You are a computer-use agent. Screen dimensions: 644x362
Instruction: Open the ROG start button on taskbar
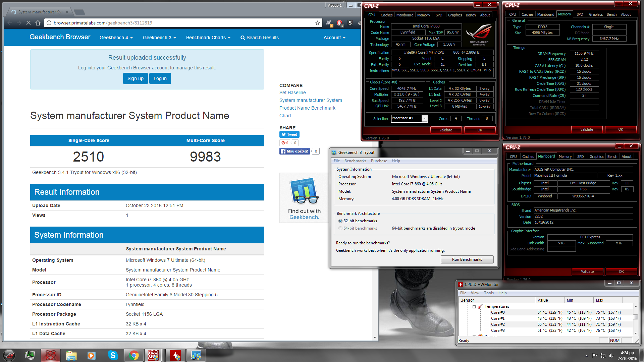[x=9, y=355]
